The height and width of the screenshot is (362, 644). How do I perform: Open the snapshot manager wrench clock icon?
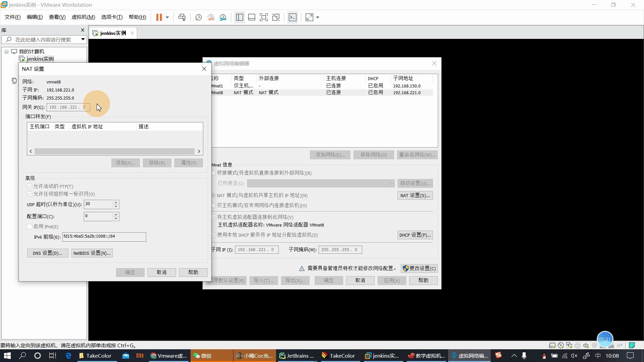pyautogui.click(x=223, y=17)
